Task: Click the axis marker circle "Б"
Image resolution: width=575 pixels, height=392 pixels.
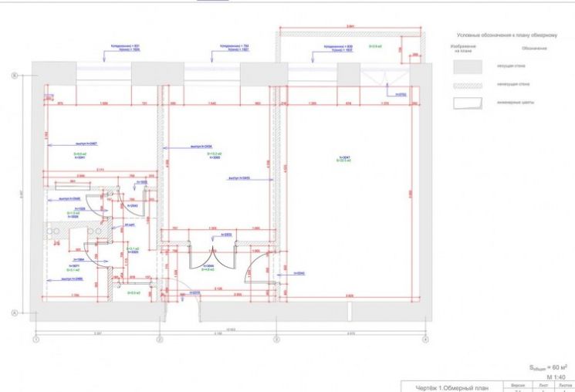Action: click(15, 76)
